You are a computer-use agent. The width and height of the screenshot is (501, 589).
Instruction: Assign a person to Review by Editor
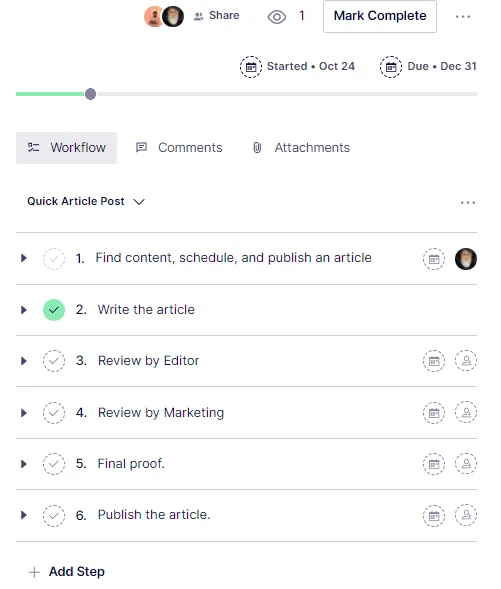pos(466,361)
